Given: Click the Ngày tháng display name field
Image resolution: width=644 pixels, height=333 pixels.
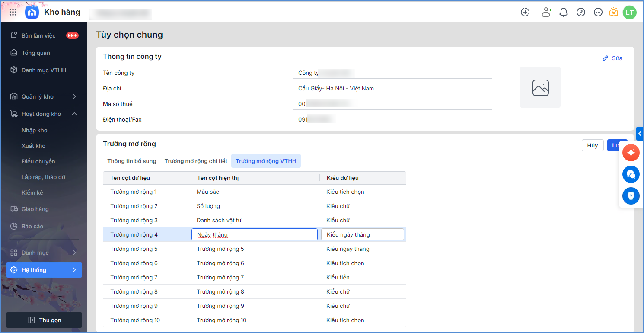Looking at the screenshot, I should click(254, 234).
